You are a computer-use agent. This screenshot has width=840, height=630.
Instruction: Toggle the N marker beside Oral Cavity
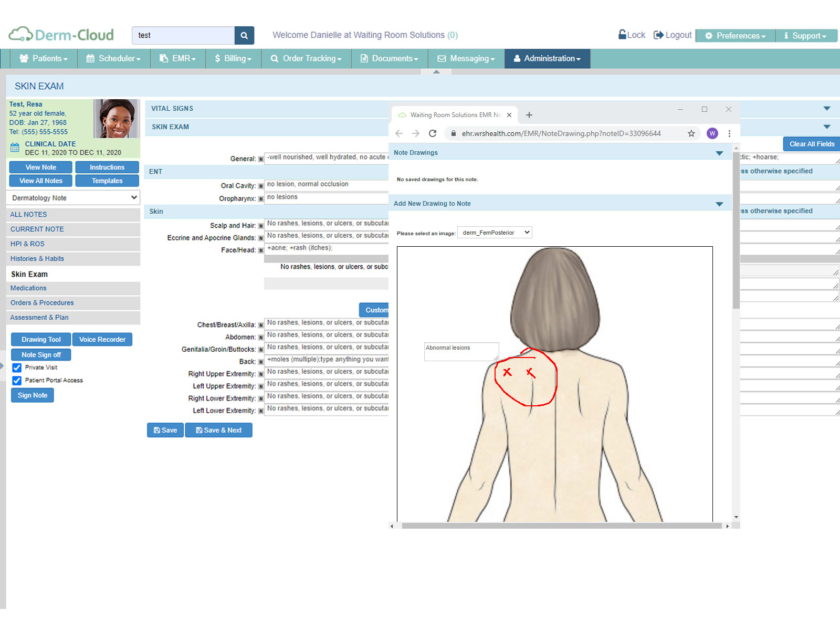[x=260, y=186]
